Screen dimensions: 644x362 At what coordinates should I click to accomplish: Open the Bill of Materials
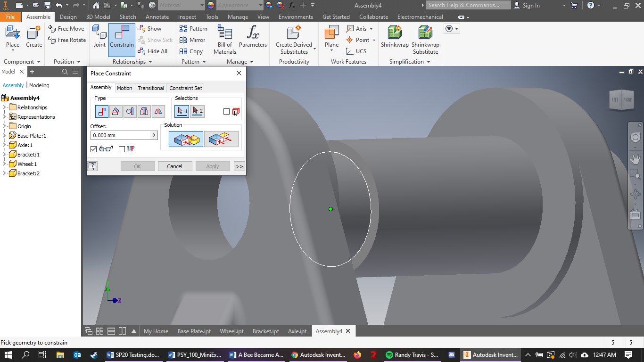point(225,40)
